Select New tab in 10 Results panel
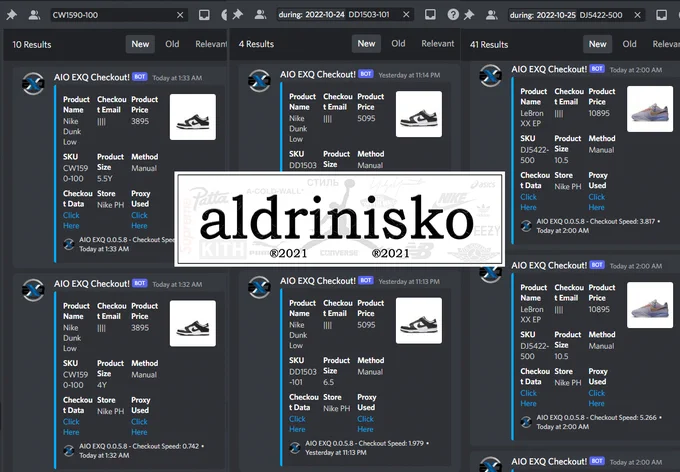 (140, 44)
